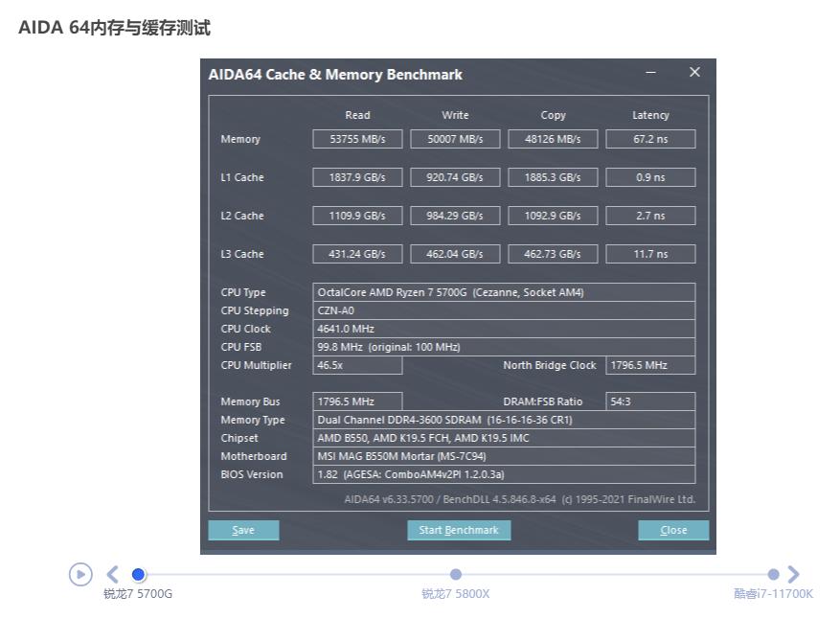Select the 锐龙7 5800X carousel dot

[454, 574]
